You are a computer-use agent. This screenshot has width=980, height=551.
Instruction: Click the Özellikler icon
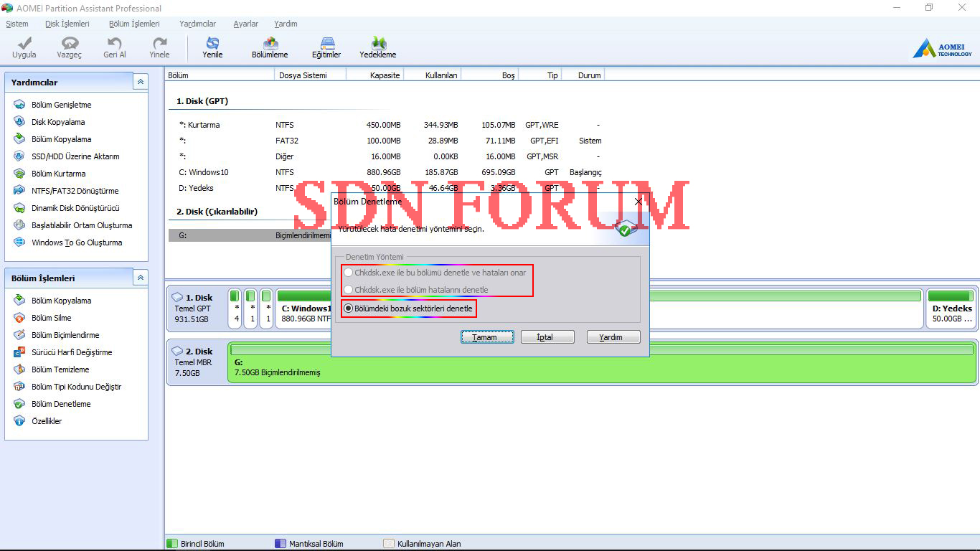click(19, 421)
